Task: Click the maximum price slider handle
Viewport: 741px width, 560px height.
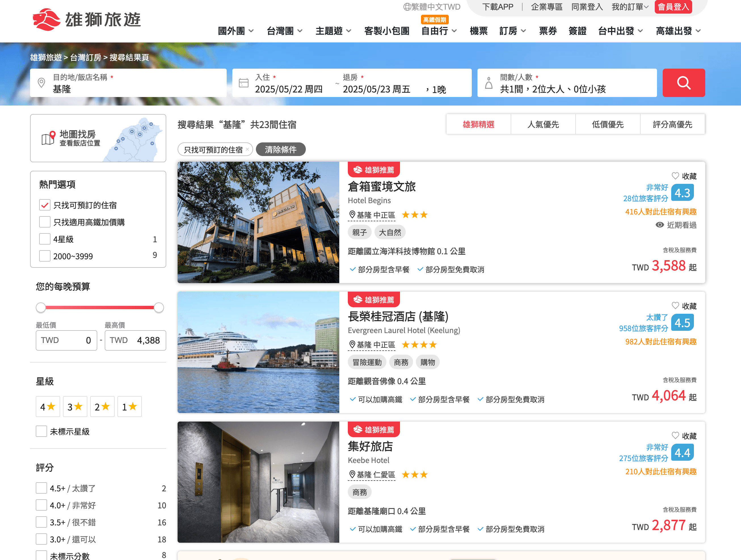Action: point(159,308)
